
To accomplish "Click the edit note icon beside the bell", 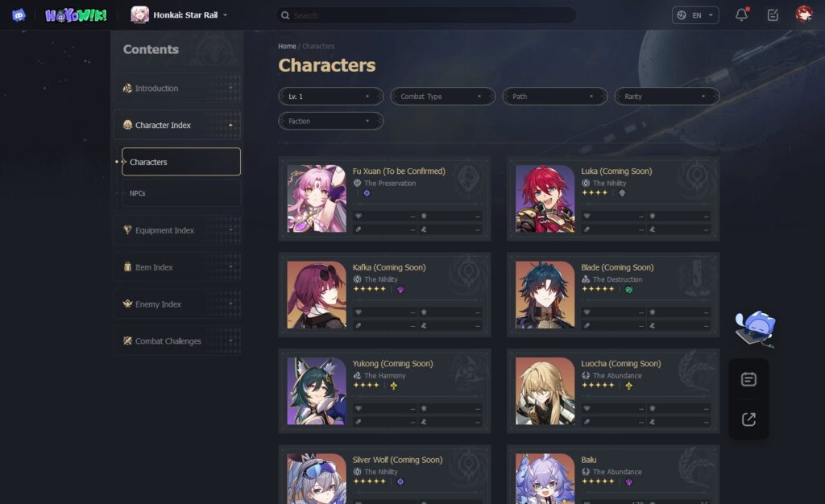I will click(x=773, y=14).
